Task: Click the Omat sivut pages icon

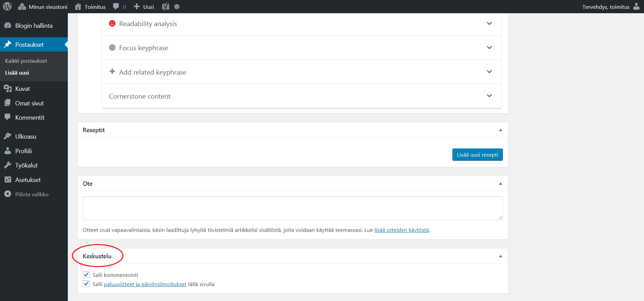Action: click(x=7, y=103)
